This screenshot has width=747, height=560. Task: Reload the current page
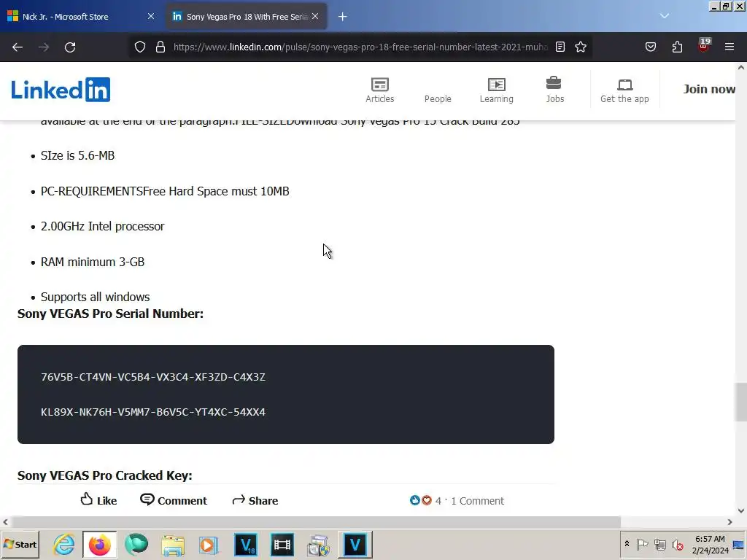pyautogui.click(x=70, y=47)
